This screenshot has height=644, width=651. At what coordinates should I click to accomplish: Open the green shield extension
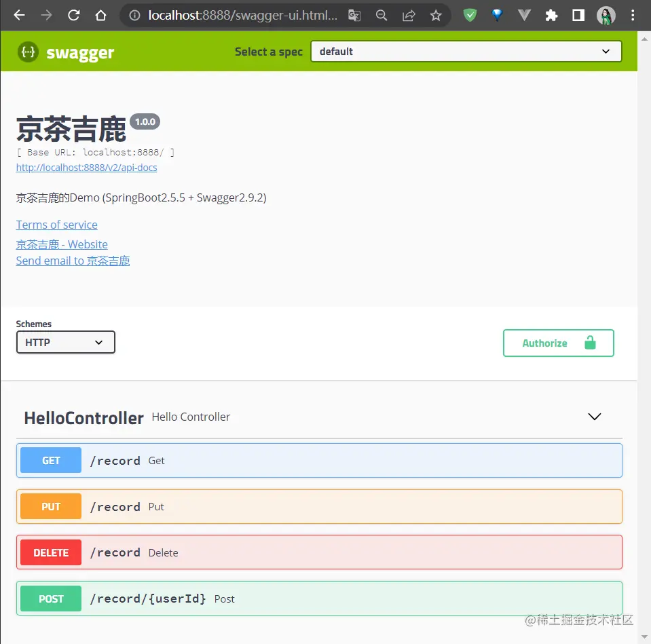(x=470, y=16)
